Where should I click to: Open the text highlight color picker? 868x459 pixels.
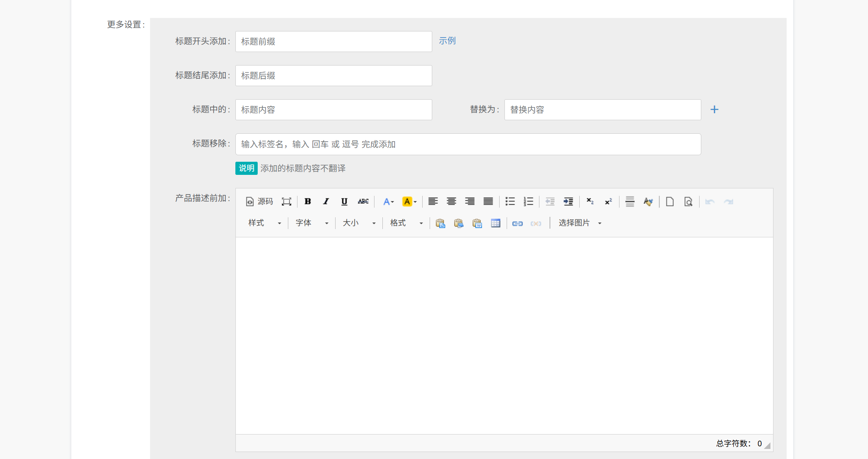[409, 202]
